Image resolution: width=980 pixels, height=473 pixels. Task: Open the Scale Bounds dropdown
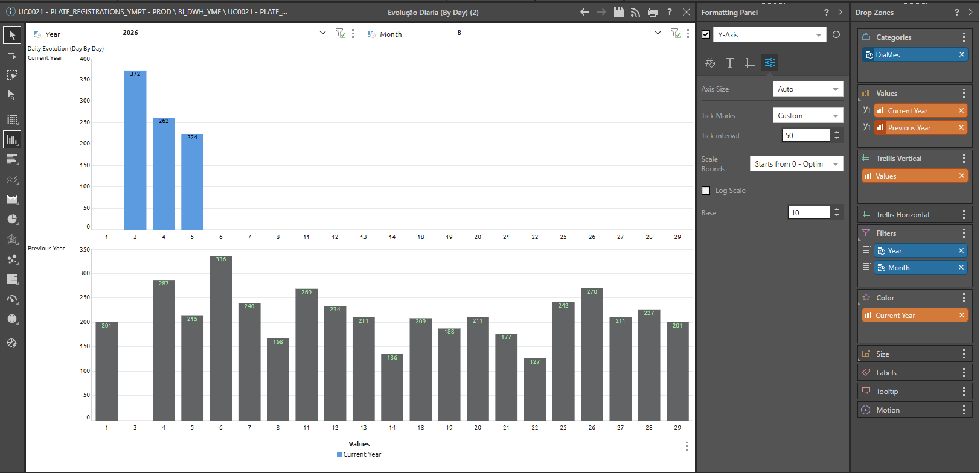[x=796, y=164]
